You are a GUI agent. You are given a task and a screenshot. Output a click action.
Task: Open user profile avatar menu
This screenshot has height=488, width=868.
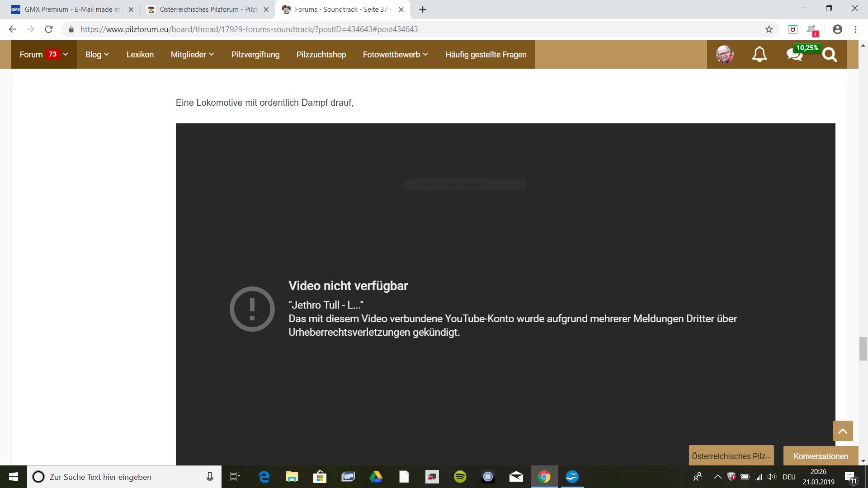pyautogui.click(x=724, y=55)
